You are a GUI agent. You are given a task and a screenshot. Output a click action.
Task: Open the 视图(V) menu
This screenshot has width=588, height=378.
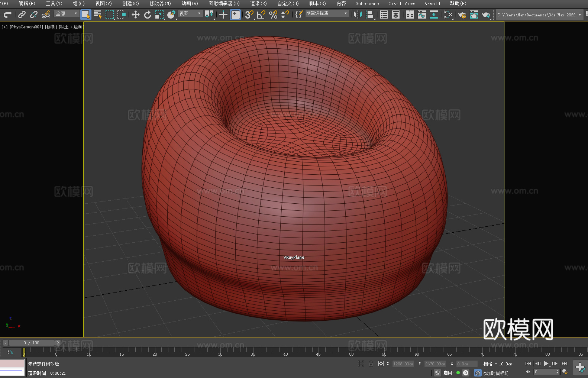tap(103, 3)
